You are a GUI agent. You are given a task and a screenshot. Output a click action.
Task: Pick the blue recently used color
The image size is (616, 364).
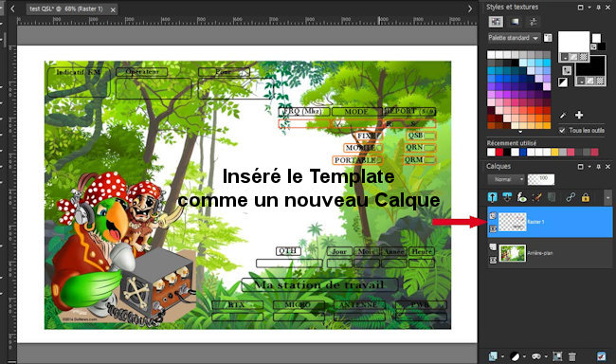(x=523, y=152)
